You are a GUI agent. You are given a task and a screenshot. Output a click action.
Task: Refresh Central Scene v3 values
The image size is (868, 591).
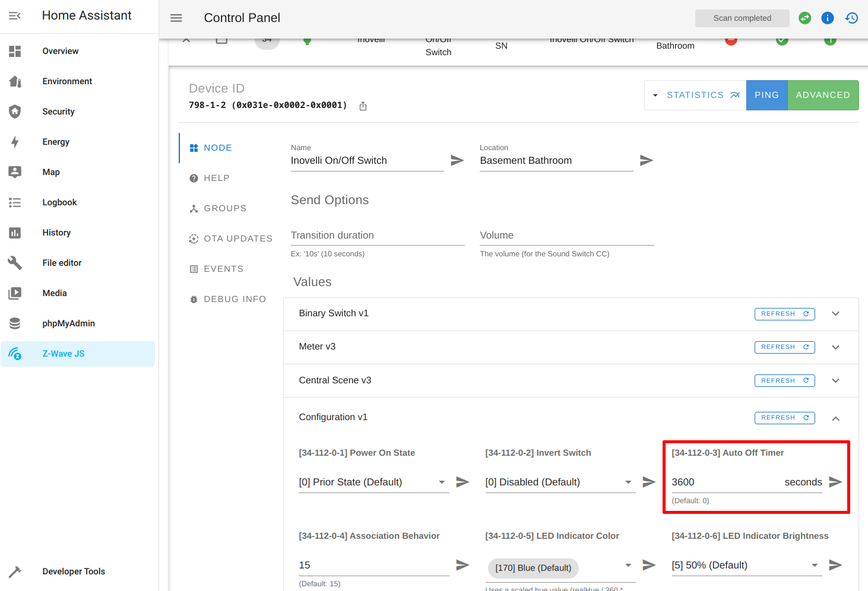pyautogui.click(x=784, y=381)
